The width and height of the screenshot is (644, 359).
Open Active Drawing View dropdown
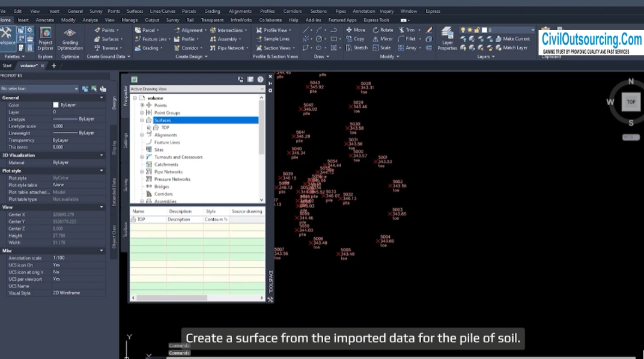(x=197, y=89)
